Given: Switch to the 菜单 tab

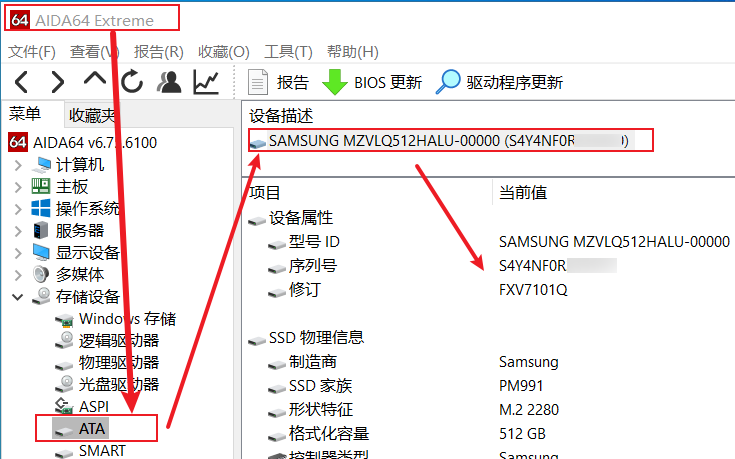Looking at the screenshot, I should point(25,114).
